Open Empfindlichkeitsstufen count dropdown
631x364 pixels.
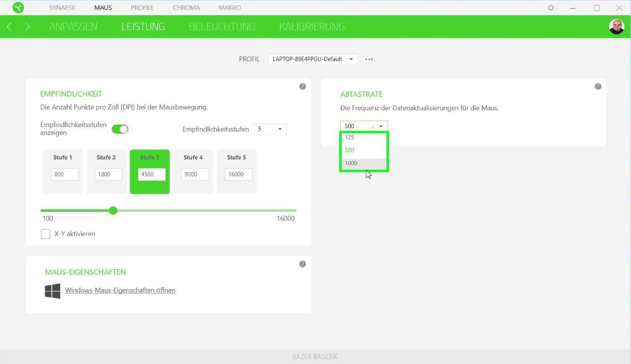click(x=270, y=129)
